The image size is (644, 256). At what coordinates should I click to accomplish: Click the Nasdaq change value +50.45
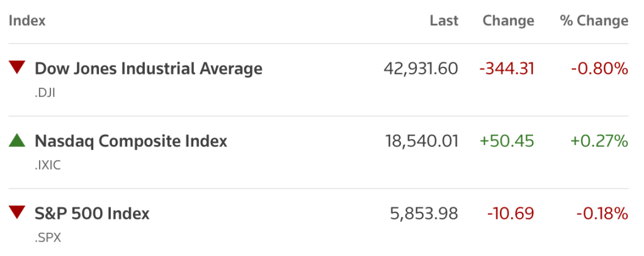point(507,141)
